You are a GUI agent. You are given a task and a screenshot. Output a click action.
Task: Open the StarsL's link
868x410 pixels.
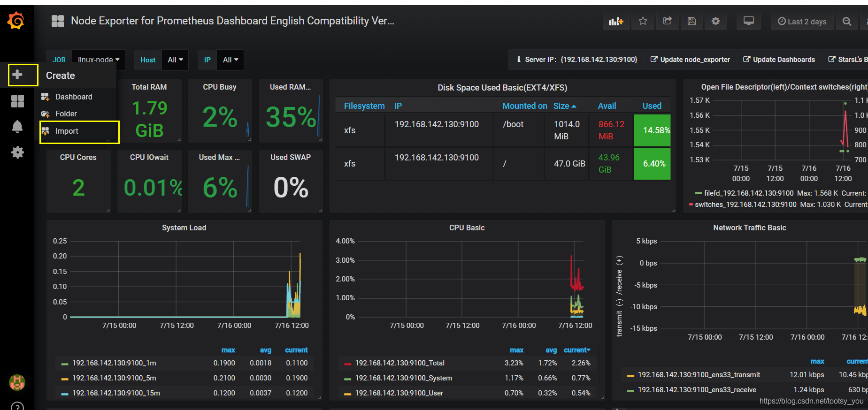pyautogui.click(x=848, y=60)
